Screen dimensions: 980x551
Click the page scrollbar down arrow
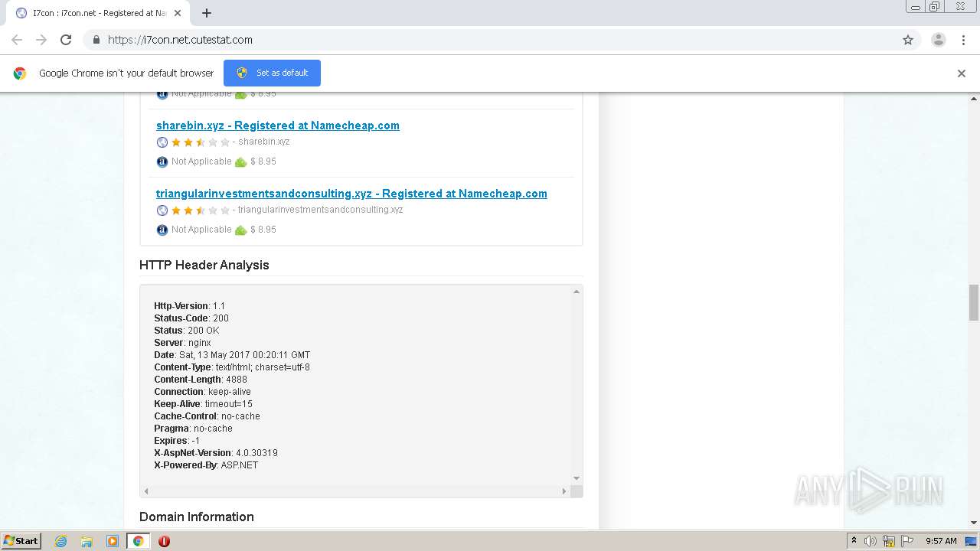point(974,523)
